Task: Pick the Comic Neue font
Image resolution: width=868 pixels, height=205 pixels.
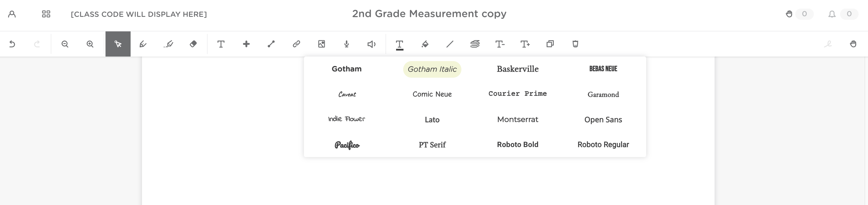Action: point(432,95)
